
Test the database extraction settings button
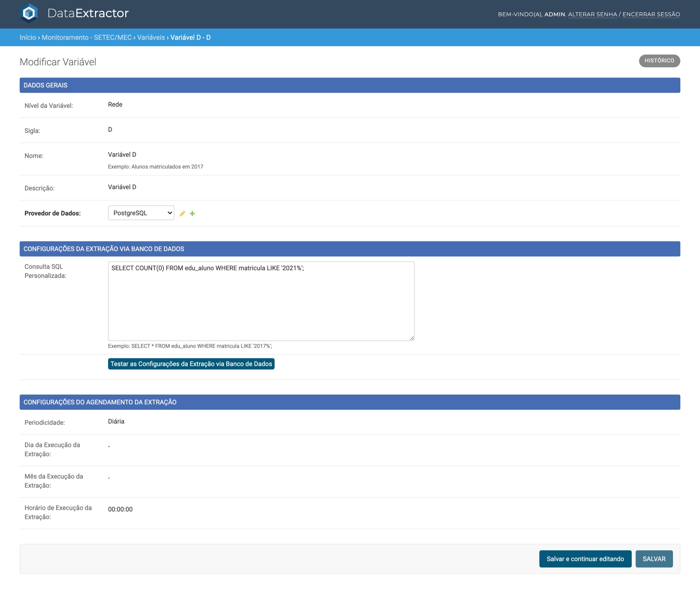(x=191, y=364)
